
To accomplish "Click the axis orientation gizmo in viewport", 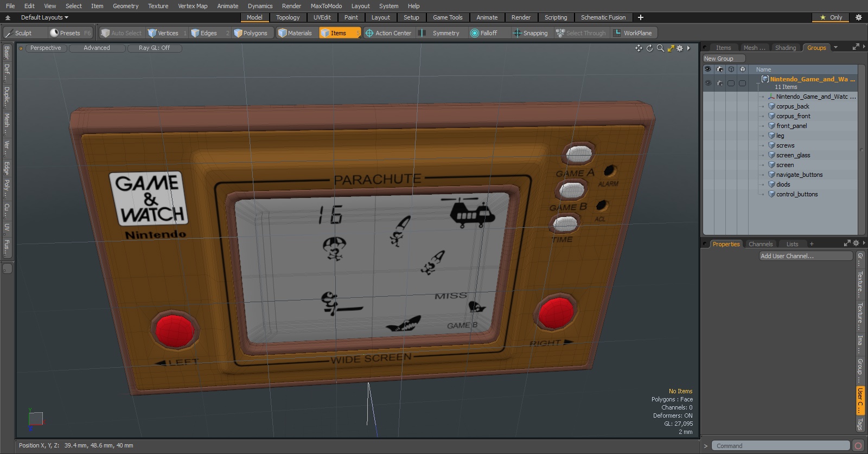I will pyautogui.click(x=35, y=419).
